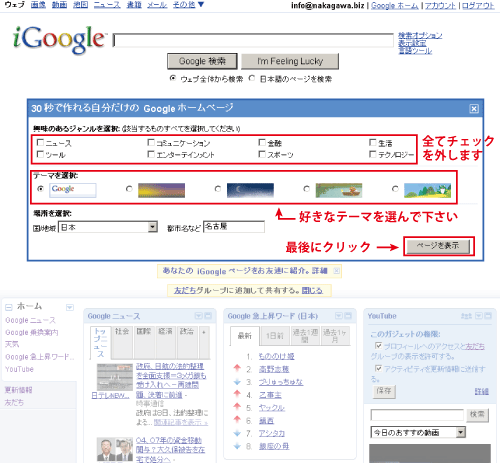
Task: Add a news tab with the + tab
Action: click(204, 342)
